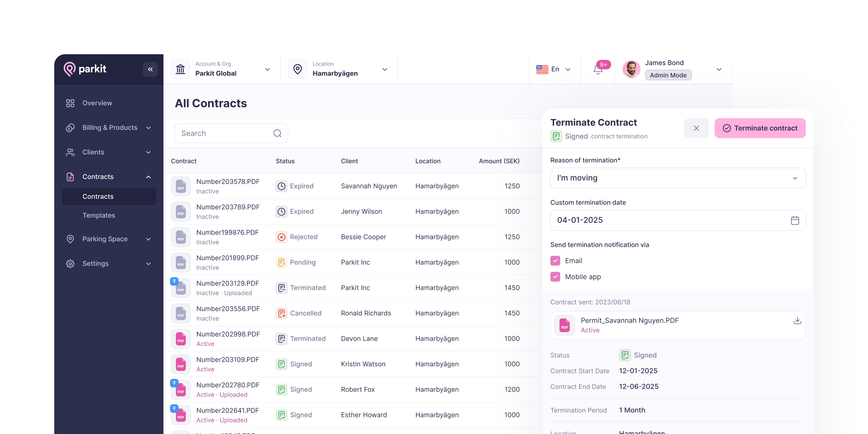
Task: Click Esther Howard client name
Action: click(x=364, y=415)
